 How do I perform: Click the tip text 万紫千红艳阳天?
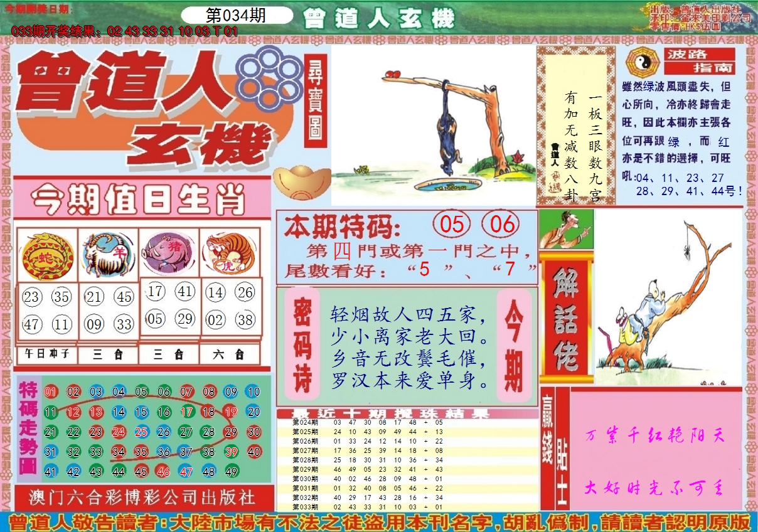point(655,435)
